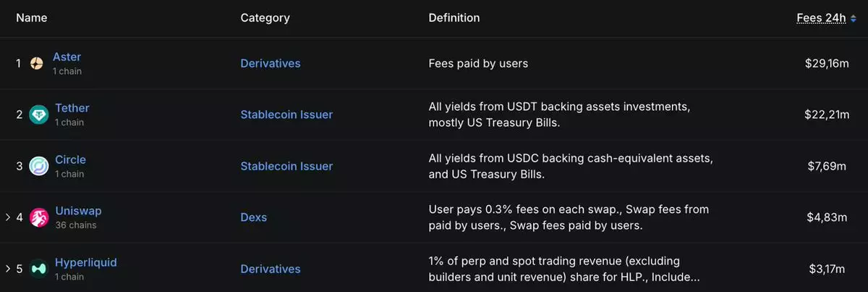
Task: Select Derivatives category in Aster row
Action: 271,64
